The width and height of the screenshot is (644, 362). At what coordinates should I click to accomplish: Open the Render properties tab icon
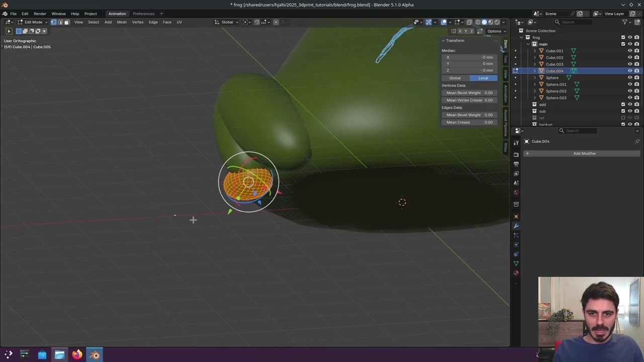point(516,154)
